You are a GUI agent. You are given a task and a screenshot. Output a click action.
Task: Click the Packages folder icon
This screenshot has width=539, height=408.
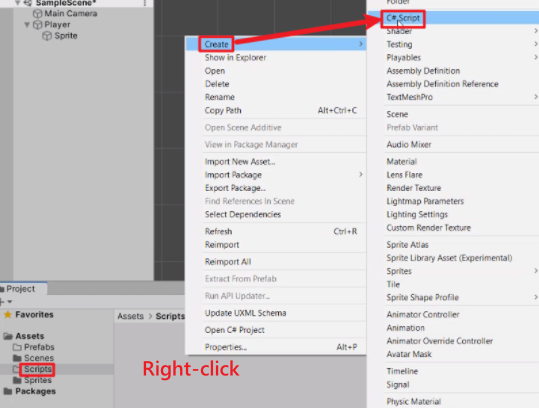tap(8, 391)
